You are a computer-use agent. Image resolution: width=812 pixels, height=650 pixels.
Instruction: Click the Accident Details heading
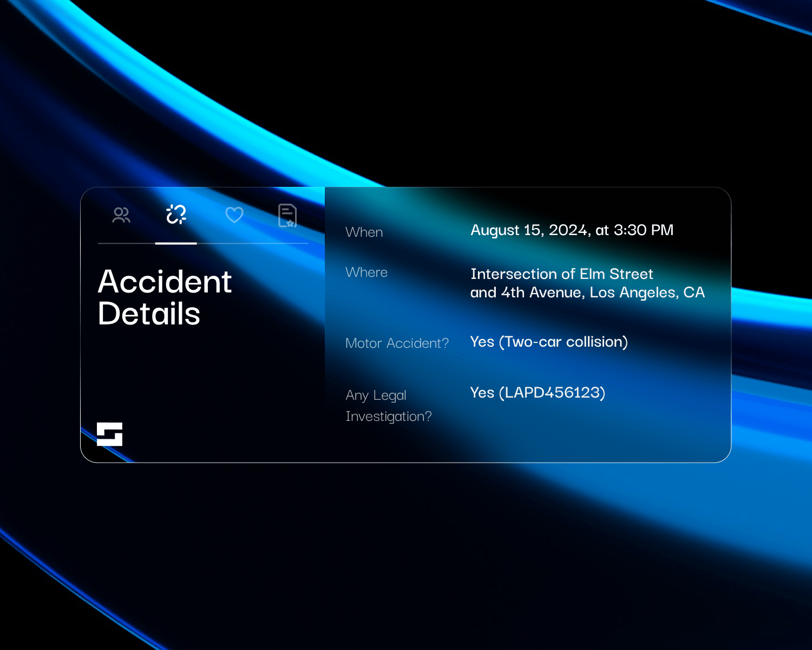click(x=165, y=297)
